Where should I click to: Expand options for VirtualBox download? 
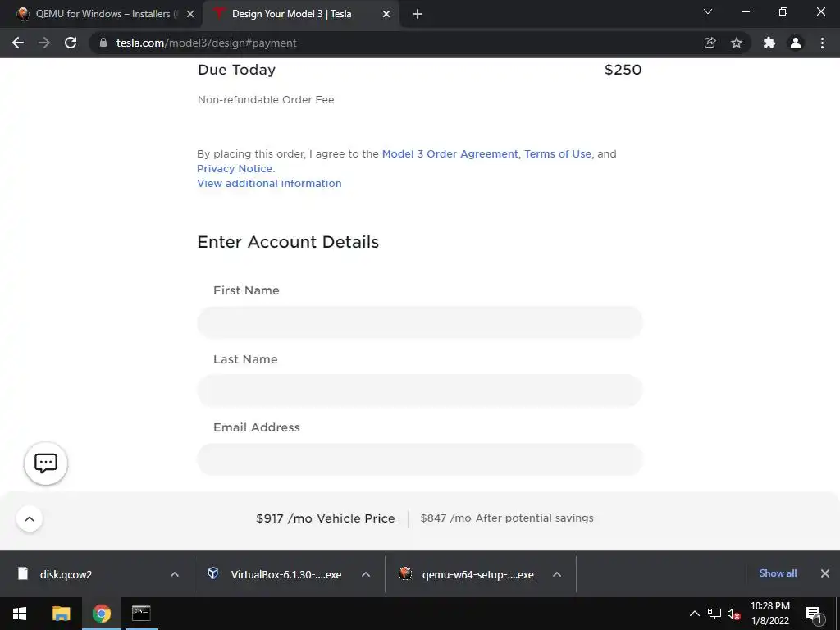366,574
